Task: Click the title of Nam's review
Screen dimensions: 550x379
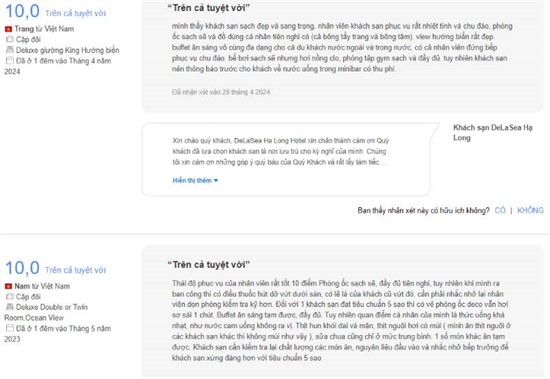Action: (208, 265)
